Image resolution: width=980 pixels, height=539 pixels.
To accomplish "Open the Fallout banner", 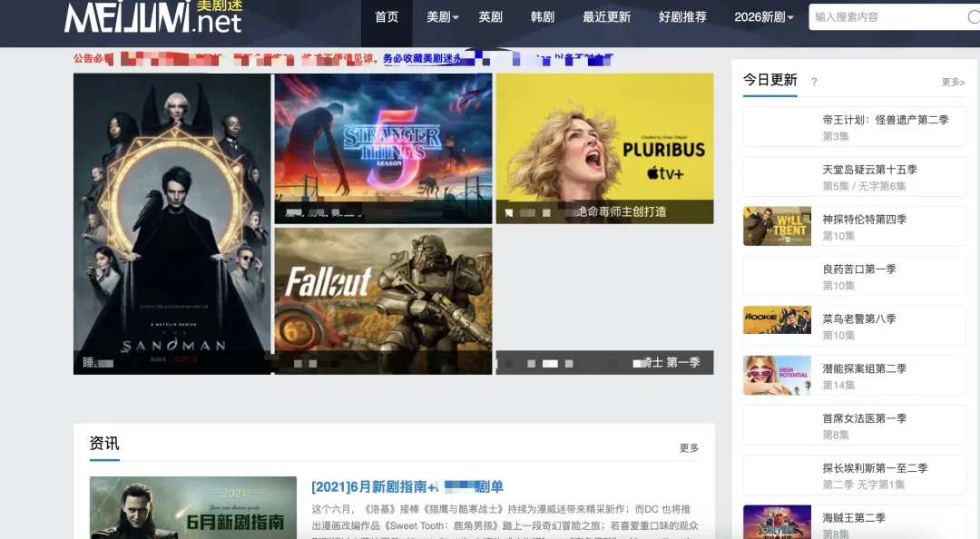I will coord(383,300).
